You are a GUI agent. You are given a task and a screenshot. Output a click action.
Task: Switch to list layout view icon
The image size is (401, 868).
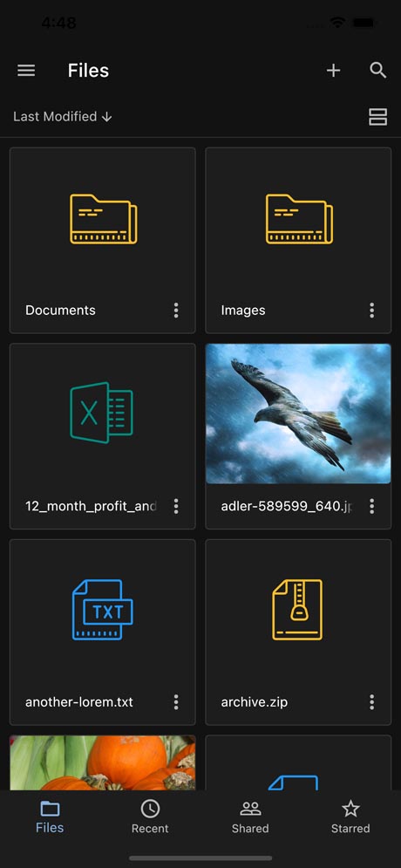[x=377, y=117]
